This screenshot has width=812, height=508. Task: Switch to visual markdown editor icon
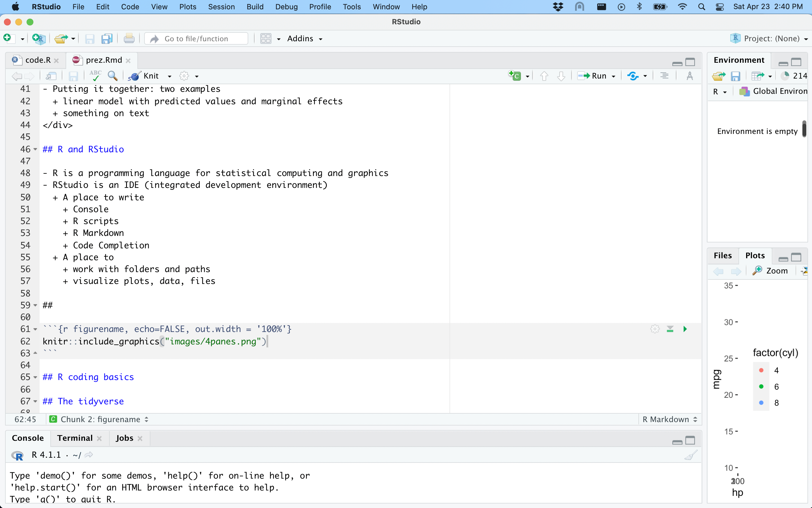pos(690,76)
